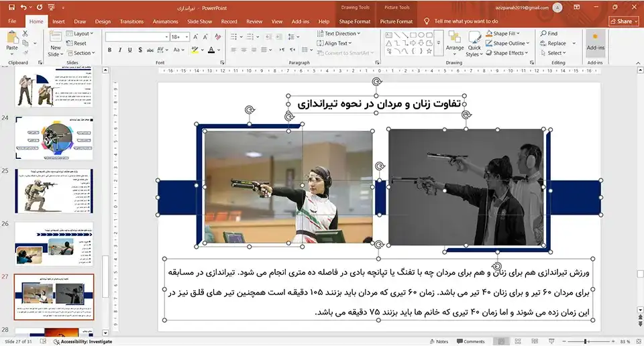Click the Reset slide button

click(x=76, y=43)
